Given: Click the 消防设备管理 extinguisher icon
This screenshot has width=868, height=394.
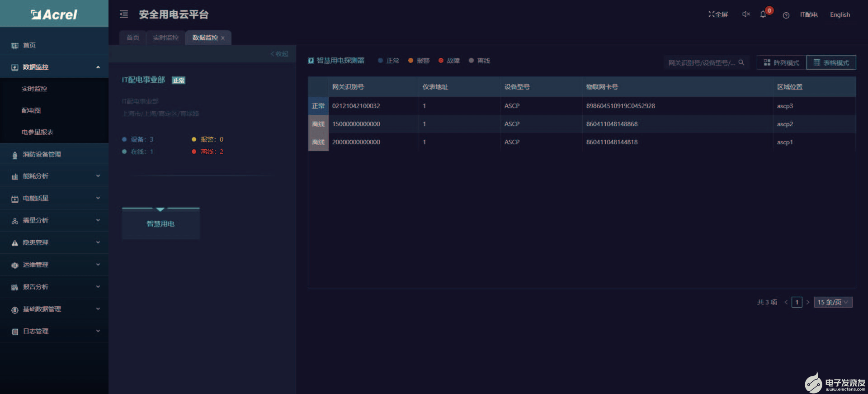Looking at the screenshot, I should (x=14, y=155).
